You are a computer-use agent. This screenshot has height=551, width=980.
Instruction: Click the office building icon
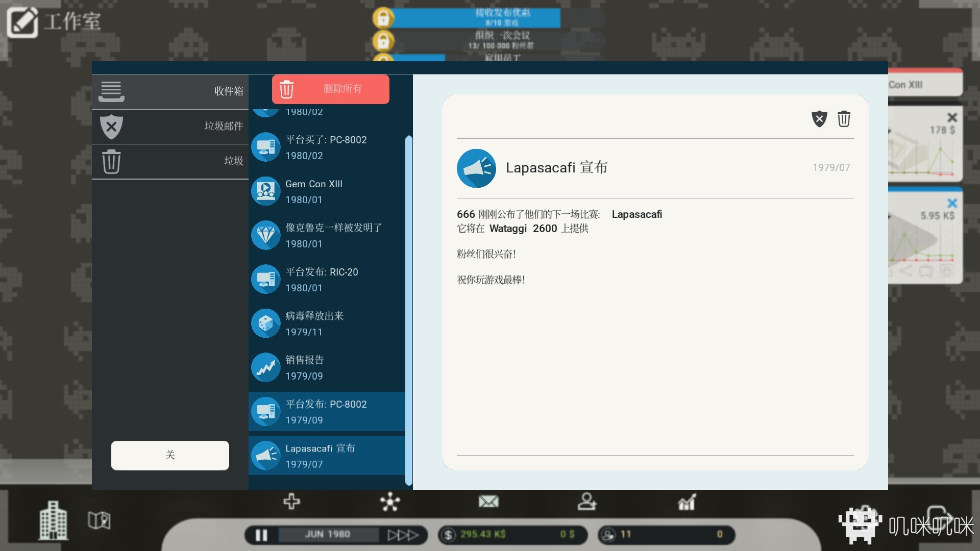pyautogui.click(x=54, y=520)
